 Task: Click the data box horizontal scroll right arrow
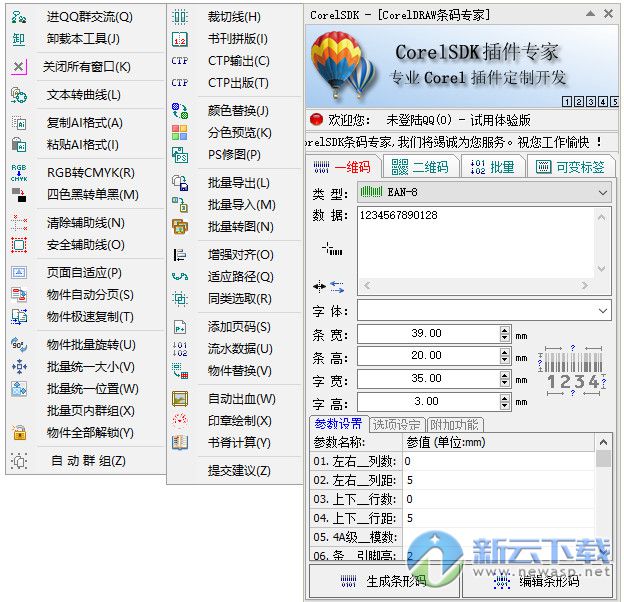(x=585, y=285)
